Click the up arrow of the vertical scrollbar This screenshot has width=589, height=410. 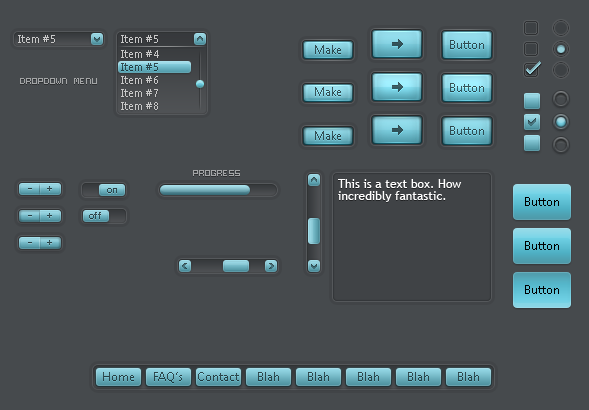point(314,180)
